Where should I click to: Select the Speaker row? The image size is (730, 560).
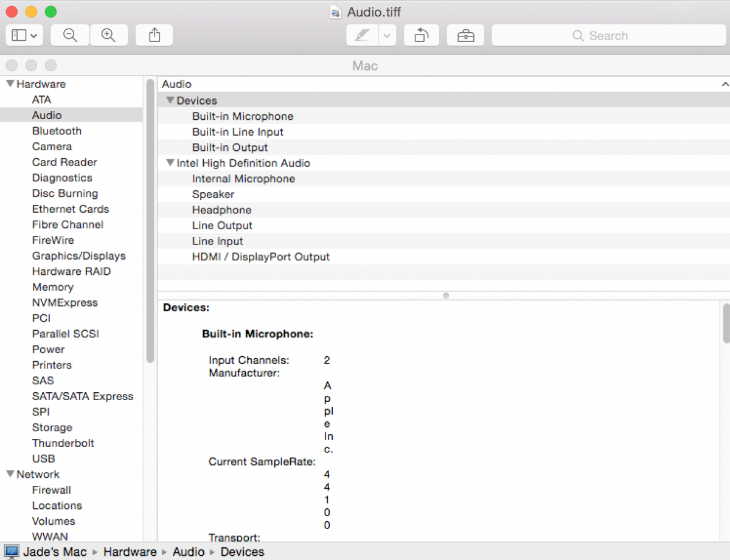[443, 195]
